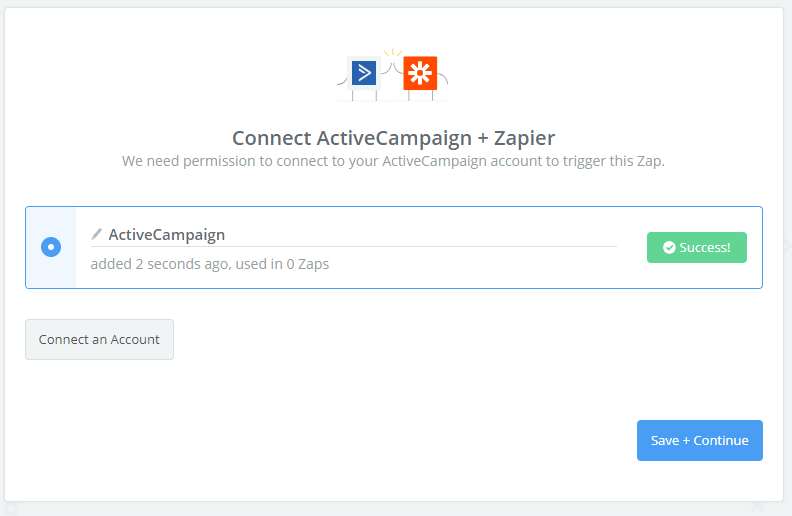The width and height of the screenshot is (792, 516).
Task: Click the 'Connect ActiveCampaign + Zapier' heading
Action: [393, 138]
